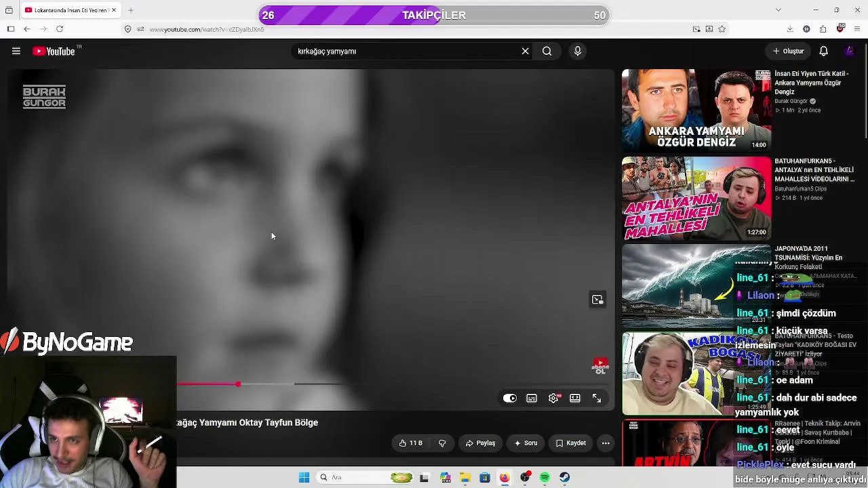Open Task View on the taskbar
The height and width of the screenshot is (488, 868).
(x=425, y=478)
